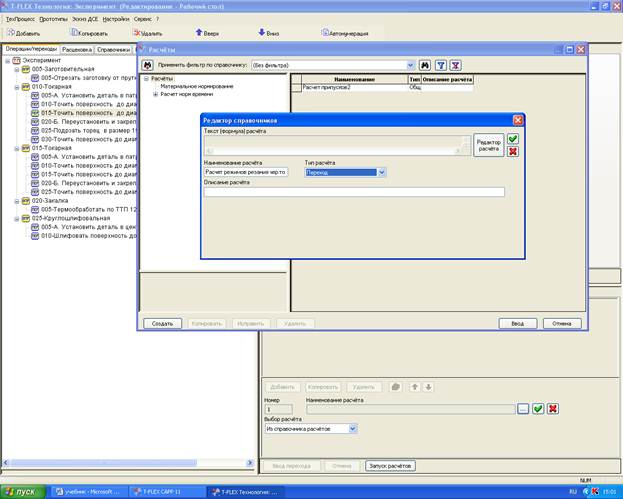Click the Отмена button in Расчёты window
623x499 pixels.
562,324
